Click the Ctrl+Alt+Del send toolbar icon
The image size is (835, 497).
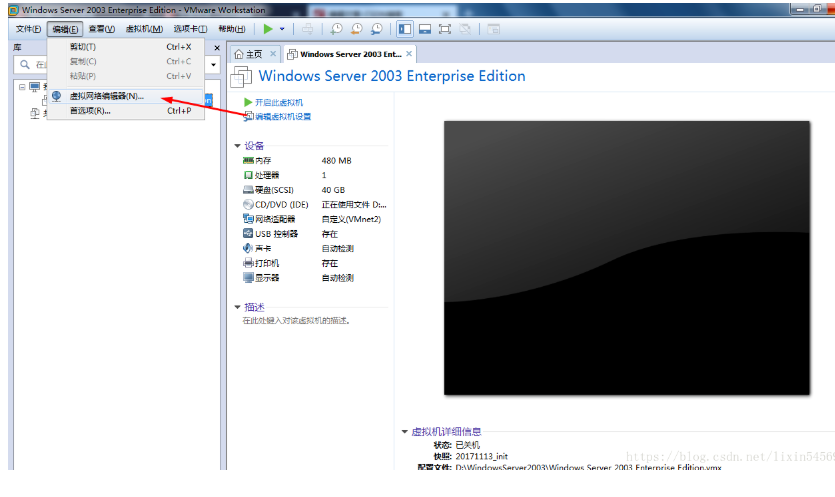point(308,29)
